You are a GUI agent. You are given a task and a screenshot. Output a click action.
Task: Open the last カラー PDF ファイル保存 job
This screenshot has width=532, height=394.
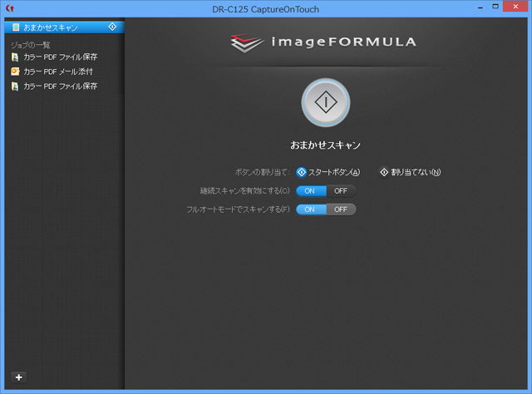click(60, 86)
